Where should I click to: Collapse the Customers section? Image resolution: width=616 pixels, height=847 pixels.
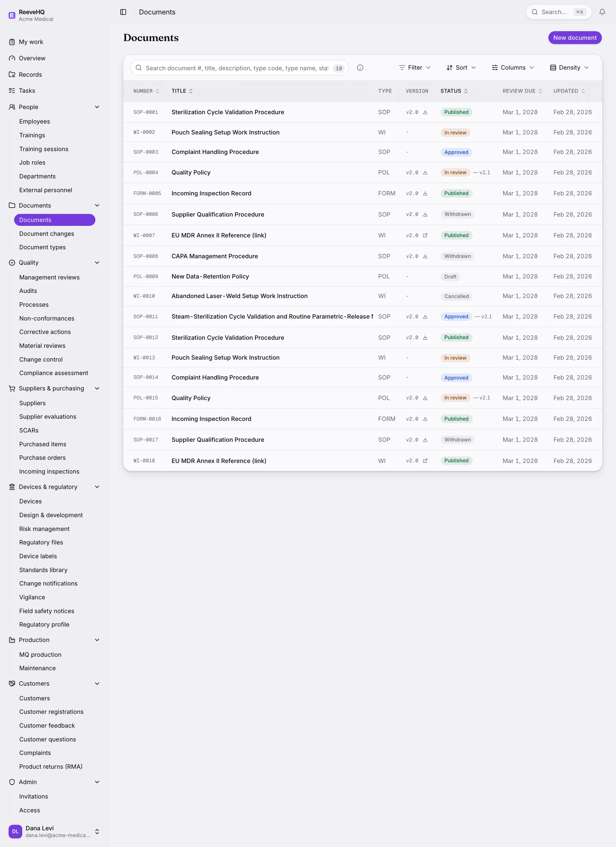coord(97,683)
